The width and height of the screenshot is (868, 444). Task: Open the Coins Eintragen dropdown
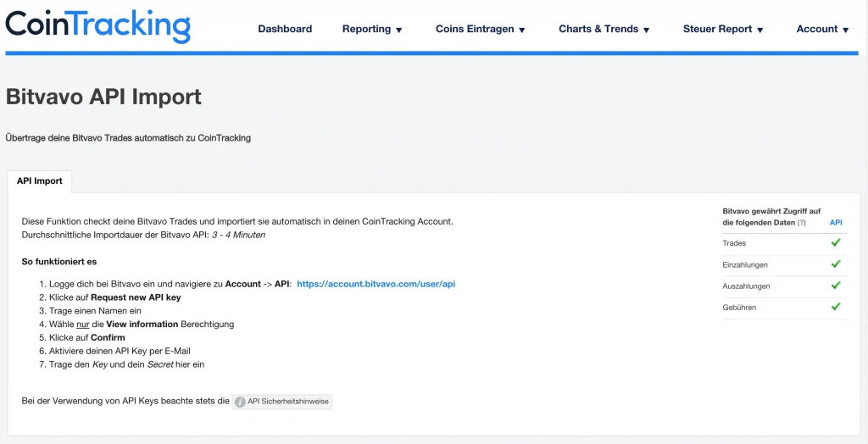pos(481,29)
